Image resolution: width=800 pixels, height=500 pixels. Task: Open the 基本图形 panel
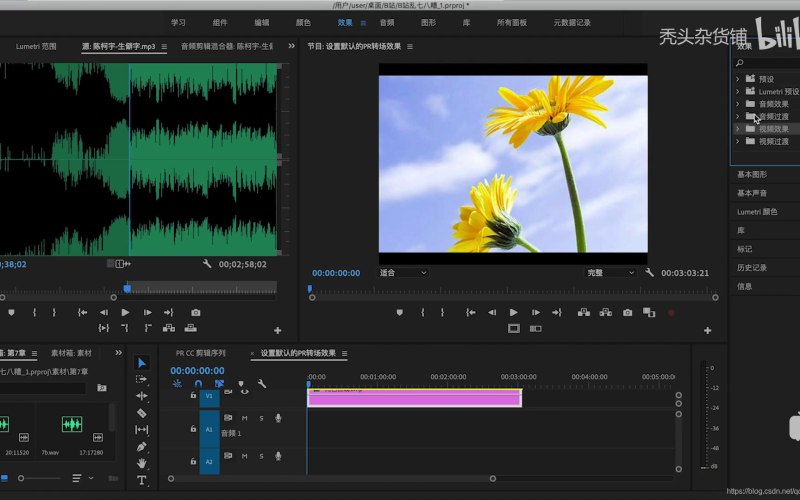pyautogui.click(x=752, y=174)
